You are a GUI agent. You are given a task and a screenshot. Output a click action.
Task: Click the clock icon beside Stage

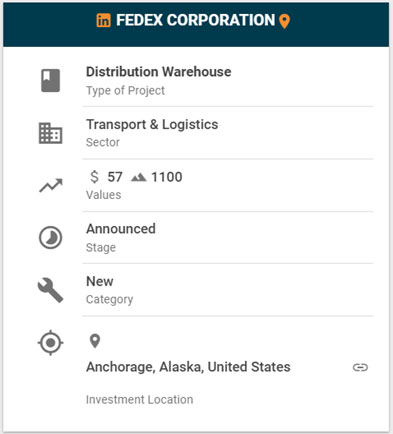50,238
